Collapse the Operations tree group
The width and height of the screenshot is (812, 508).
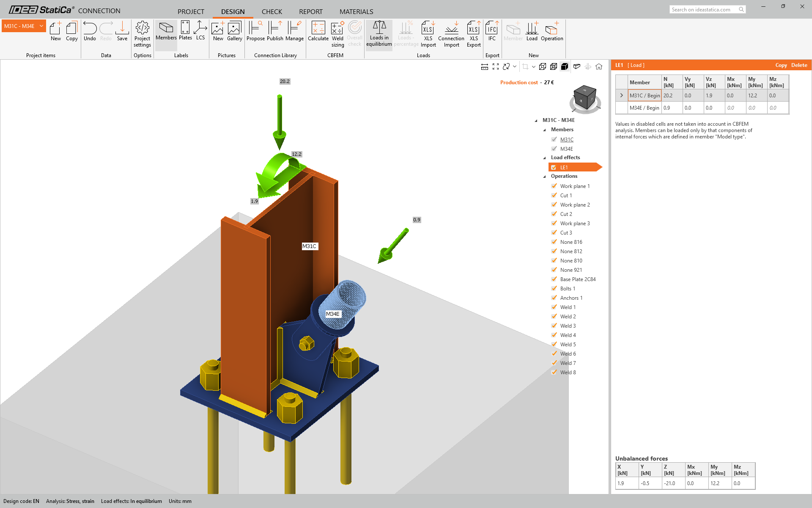[x=545, y=177]
